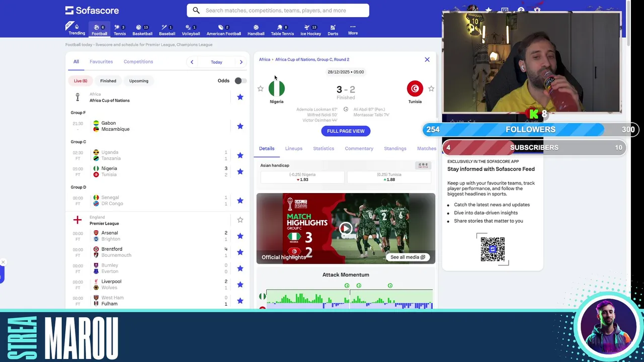
Task: Click the See all media button
Action: tap(408, 257)
